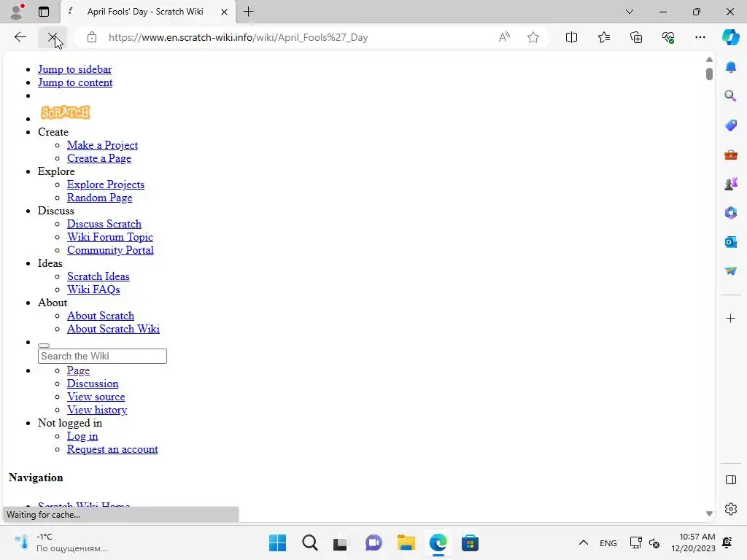Open File Explorer from taskbar

(x=406, y=542)
